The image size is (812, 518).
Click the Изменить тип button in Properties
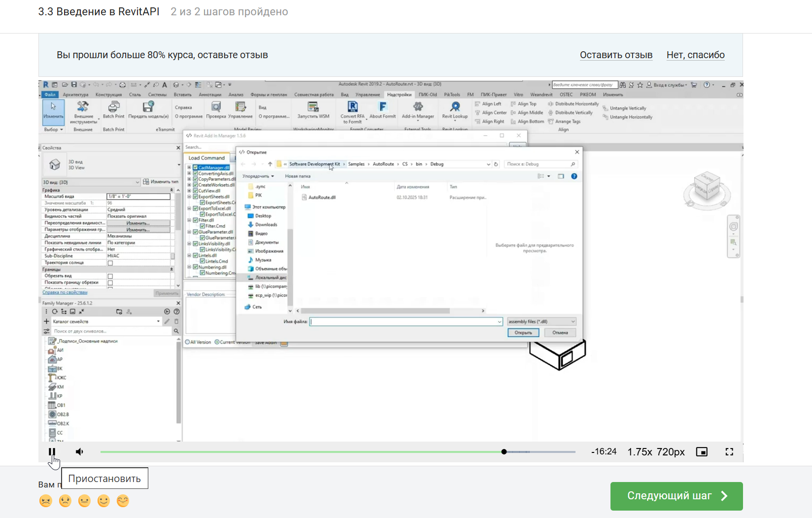[161, 182]
